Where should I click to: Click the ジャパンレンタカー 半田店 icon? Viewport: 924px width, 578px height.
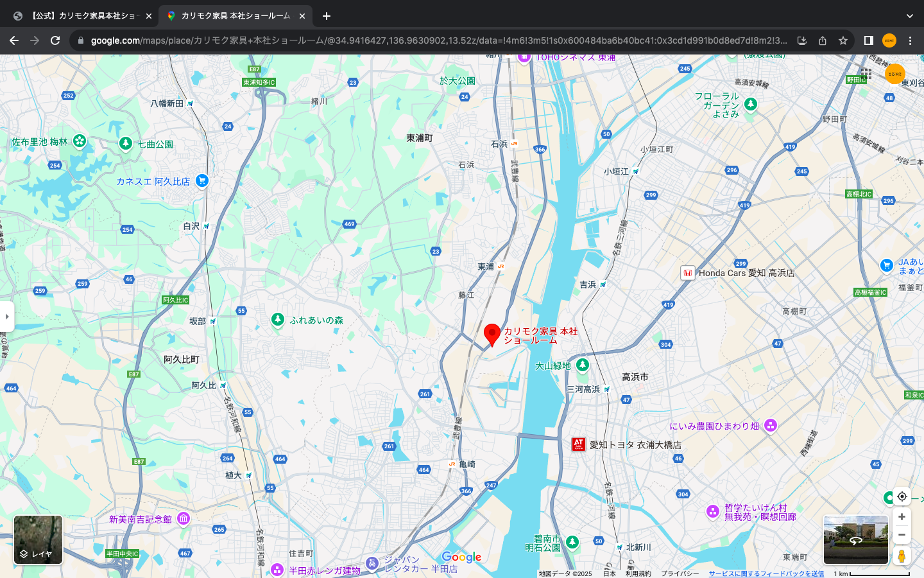pyautogui.click(x=372, y=563)
